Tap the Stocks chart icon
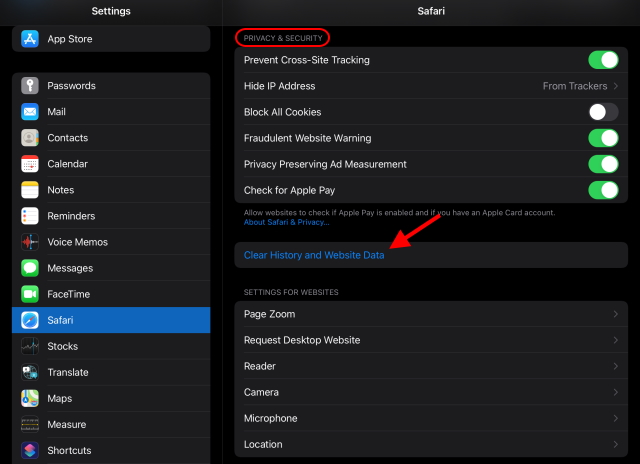 [x=30, y=346]
